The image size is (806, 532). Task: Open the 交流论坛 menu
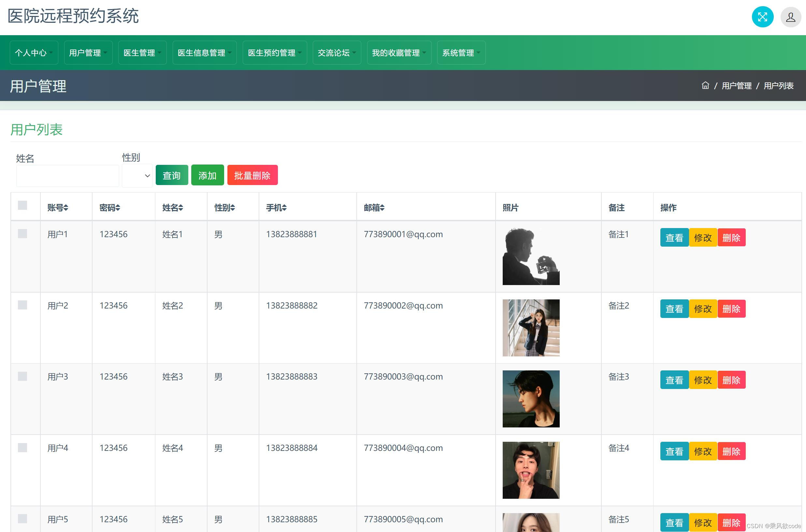(x=337, y=52)
